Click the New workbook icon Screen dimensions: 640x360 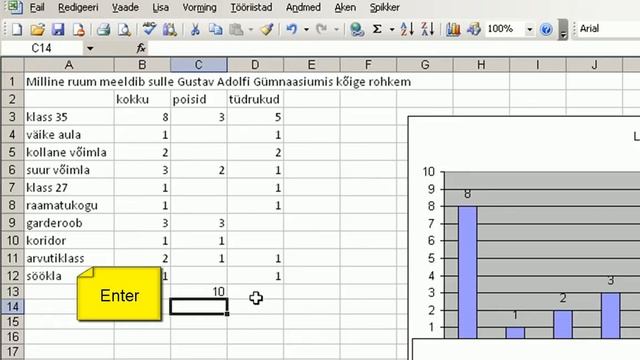tap(17, 29)
